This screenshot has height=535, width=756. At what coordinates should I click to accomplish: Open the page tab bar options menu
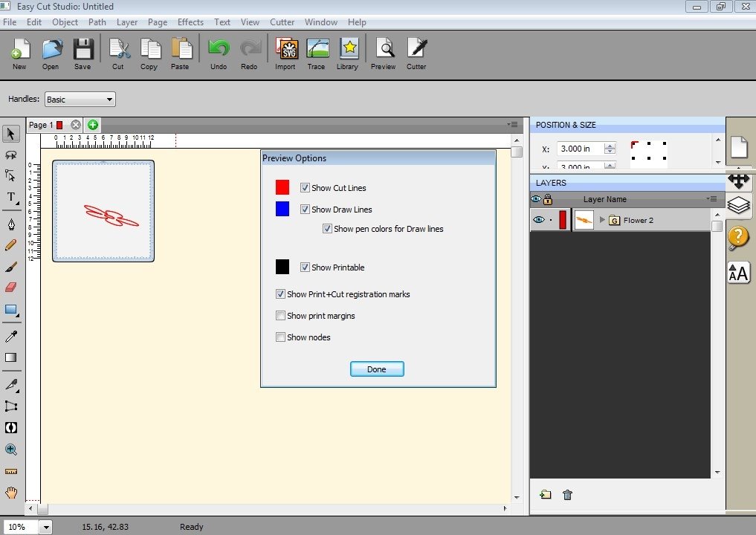(512, 124)
